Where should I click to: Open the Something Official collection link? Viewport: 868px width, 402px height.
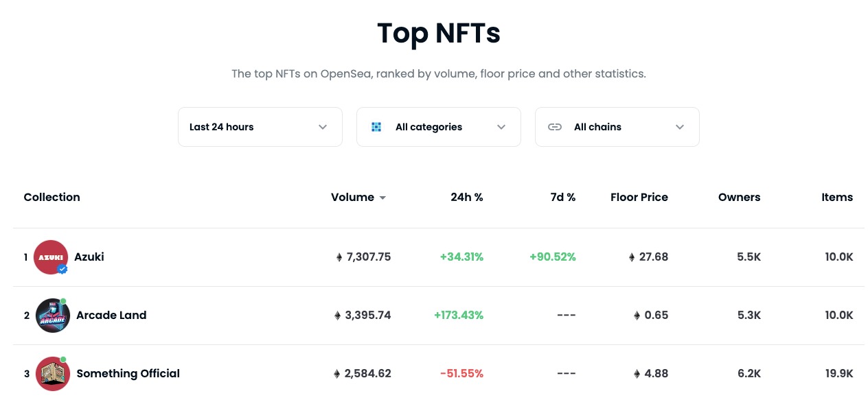click(128, 374)
